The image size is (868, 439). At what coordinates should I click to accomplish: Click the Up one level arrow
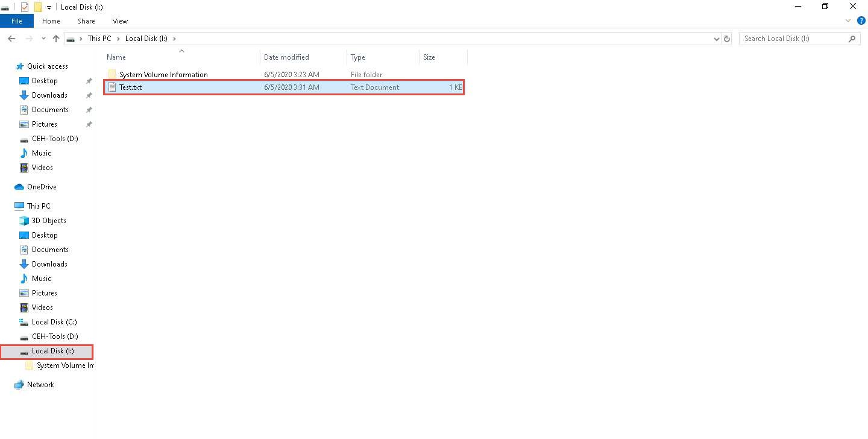(56, 39)
